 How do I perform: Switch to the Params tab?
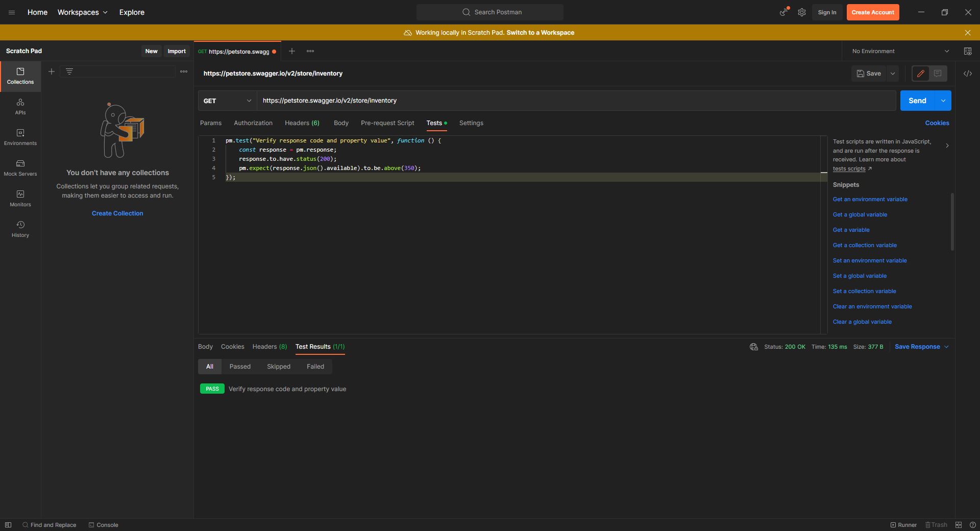click(x=211, y=123)
